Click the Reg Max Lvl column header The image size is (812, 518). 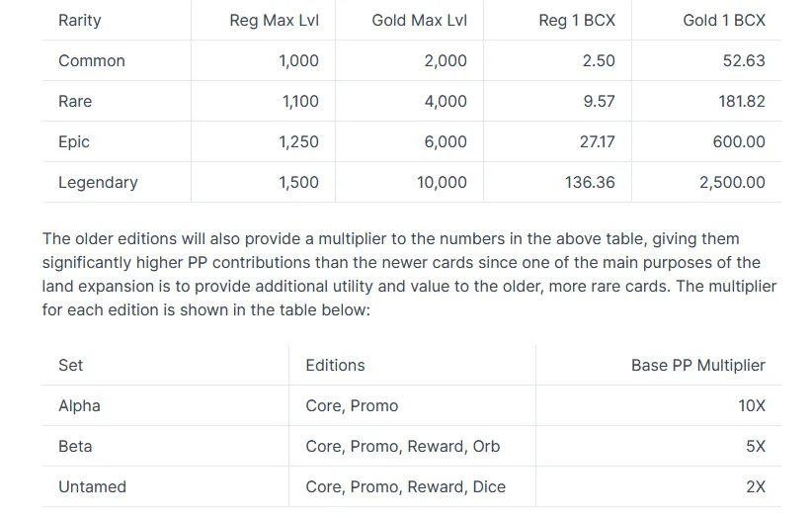click(x=274, y=20)
